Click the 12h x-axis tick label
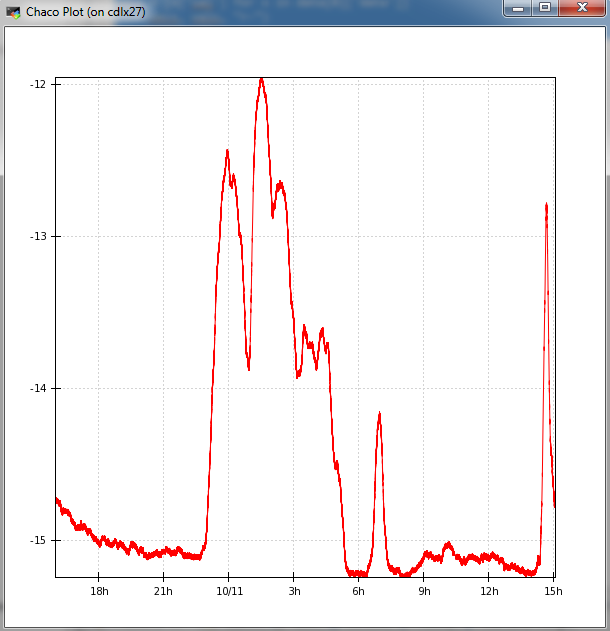Viewport: 610px width, 631px height. [x=489, y=591]
